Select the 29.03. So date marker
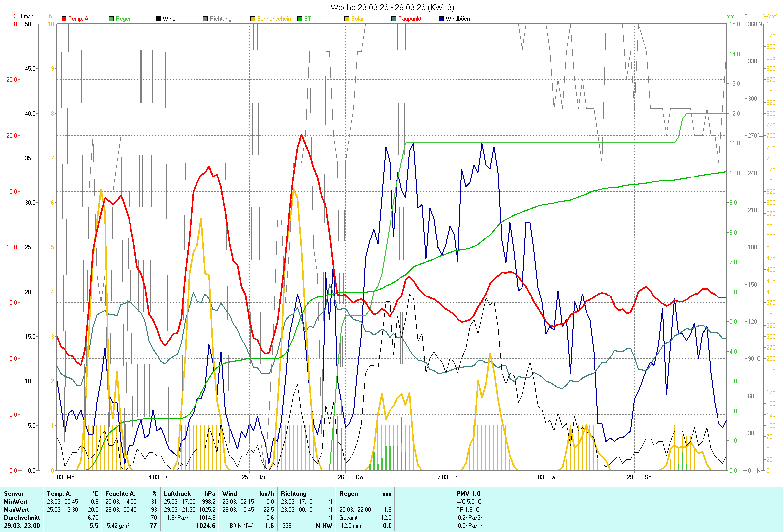Screen dimensions: 783x532 tap(639, 477)
